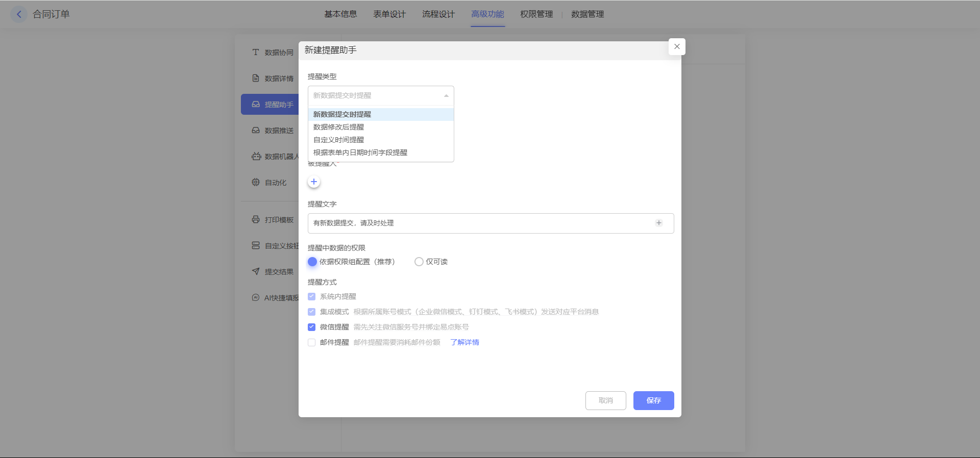Image resolution: width=980 pixels, height=458 pixels.
Task: Click the 数据推送 sidebar icon
Action: (x=256, y=130)
